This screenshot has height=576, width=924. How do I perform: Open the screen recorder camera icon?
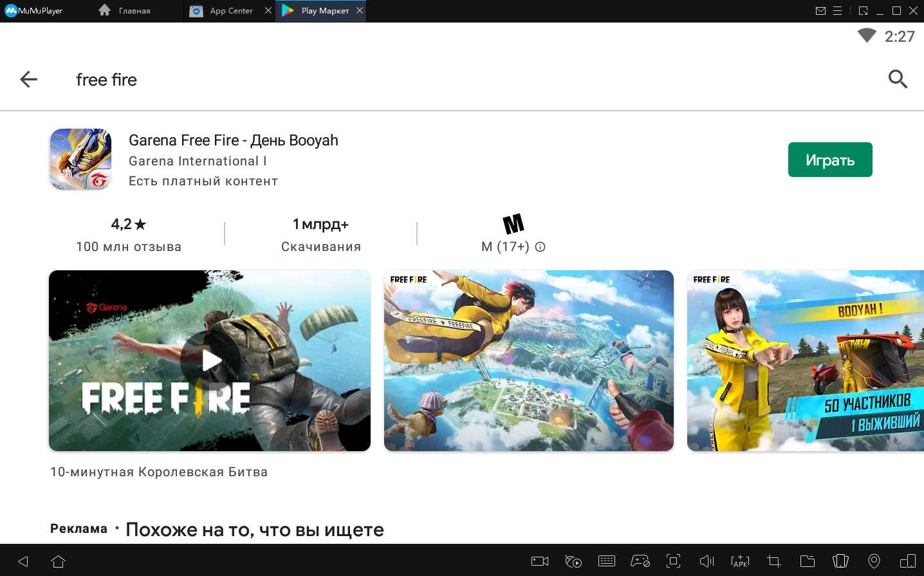(x=539, y=561)
